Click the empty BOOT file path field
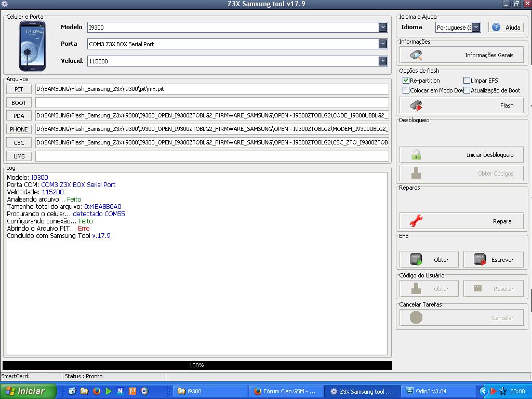 (x=212, y=102)
